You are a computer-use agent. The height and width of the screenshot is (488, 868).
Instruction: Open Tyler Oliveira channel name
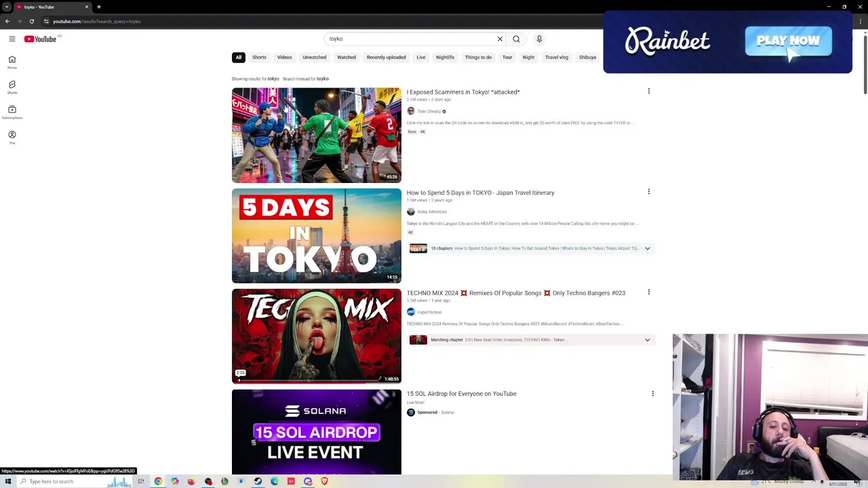[429, 111]
